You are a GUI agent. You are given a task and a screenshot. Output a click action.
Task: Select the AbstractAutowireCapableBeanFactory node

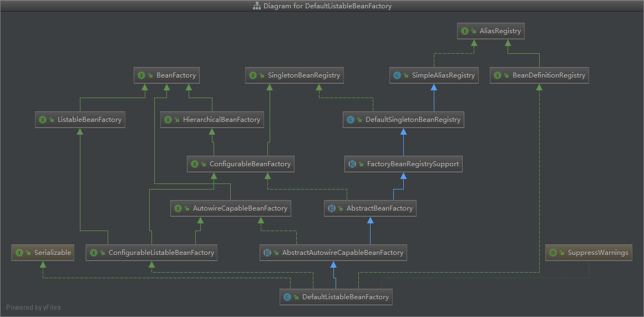point(333,253)
